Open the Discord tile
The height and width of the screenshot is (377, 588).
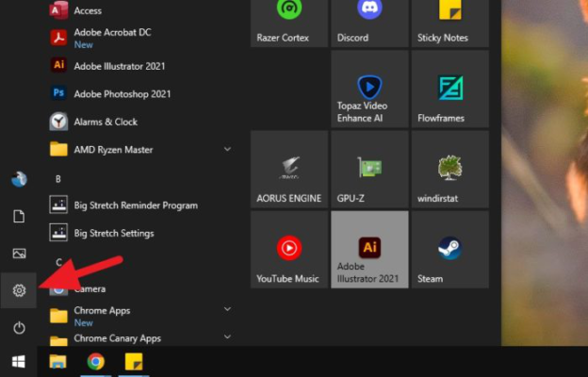click(x=369, y=23)
